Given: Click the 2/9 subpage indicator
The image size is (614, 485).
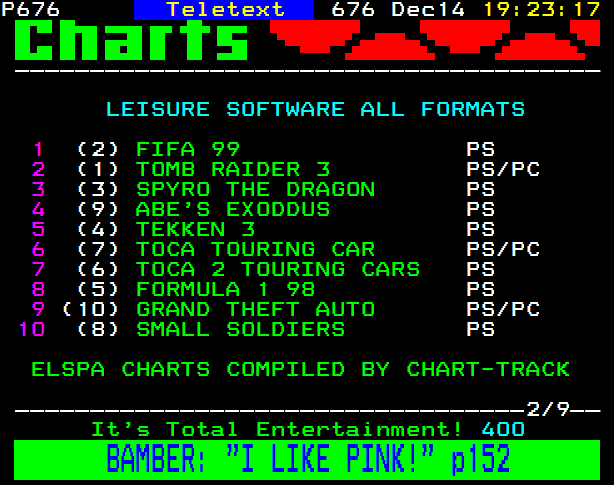Looking at the screenshot, I should (x=548, y=408).
